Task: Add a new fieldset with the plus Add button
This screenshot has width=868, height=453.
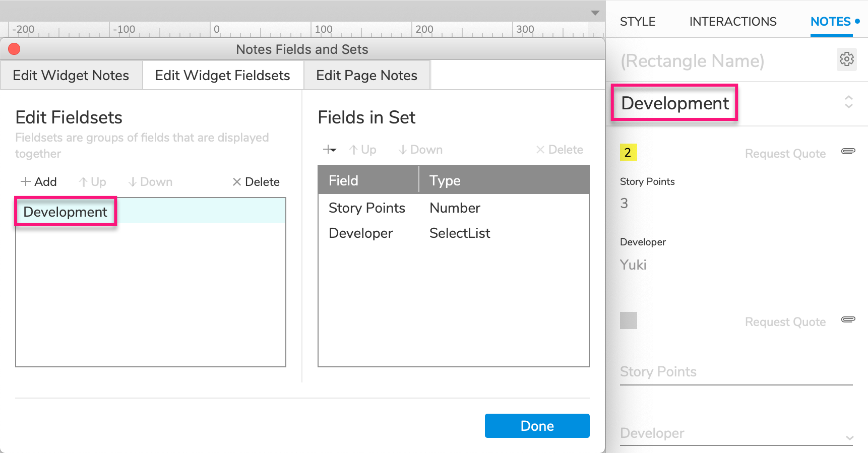Action: click(x=38, y=182)
